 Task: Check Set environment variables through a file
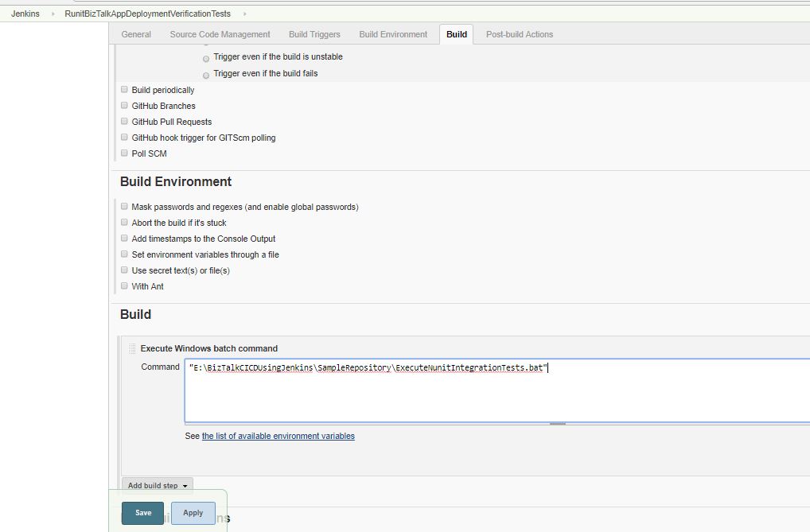124,254
